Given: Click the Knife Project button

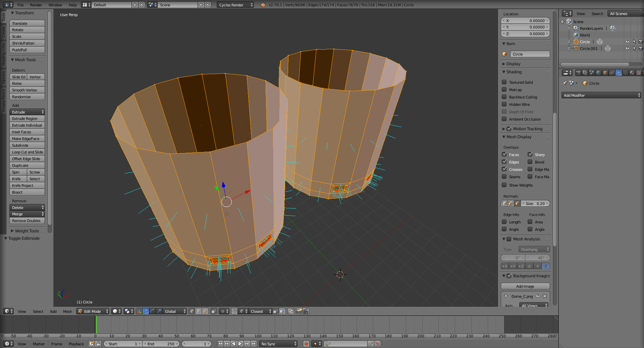Looking at the screenshot, I should click(x=27, y=186).
